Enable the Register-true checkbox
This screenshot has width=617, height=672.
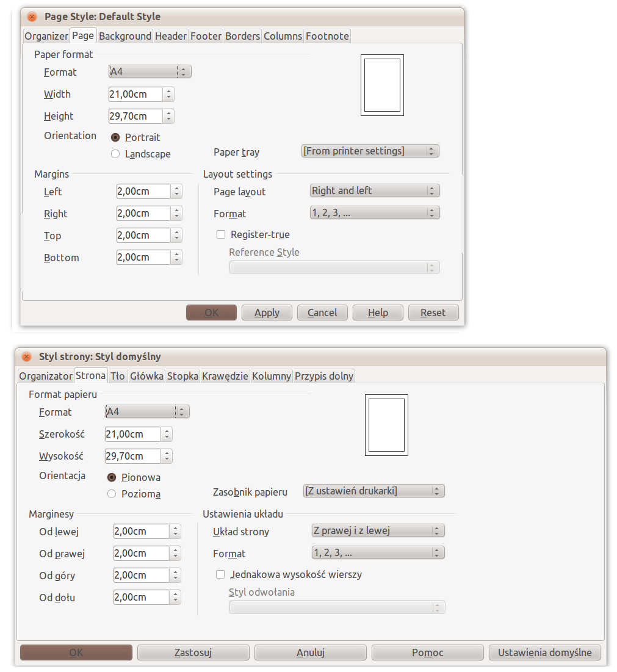click(221, 234)
